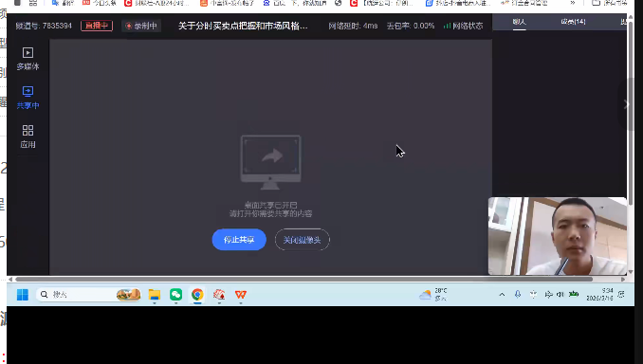
Task: Open WeChat from the taskbar
Action: tap(175, 294)
